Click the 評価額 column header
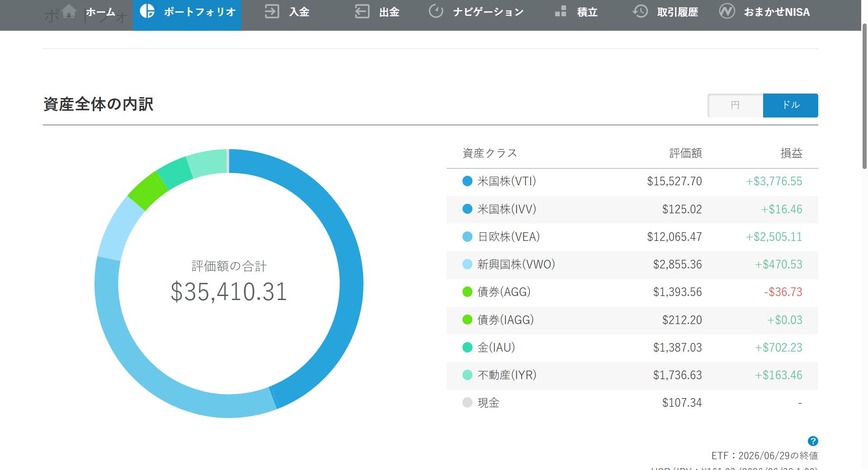 [x=685, y=153]
